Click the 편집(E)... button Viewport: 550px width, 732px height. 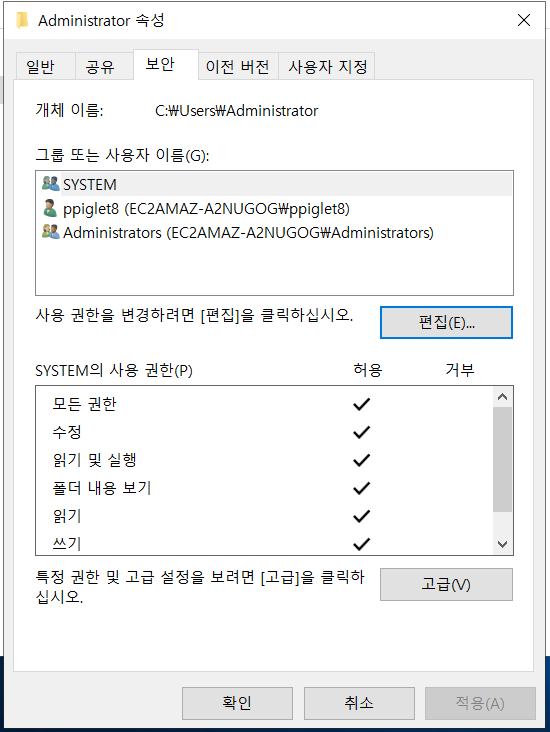point(446,323)
